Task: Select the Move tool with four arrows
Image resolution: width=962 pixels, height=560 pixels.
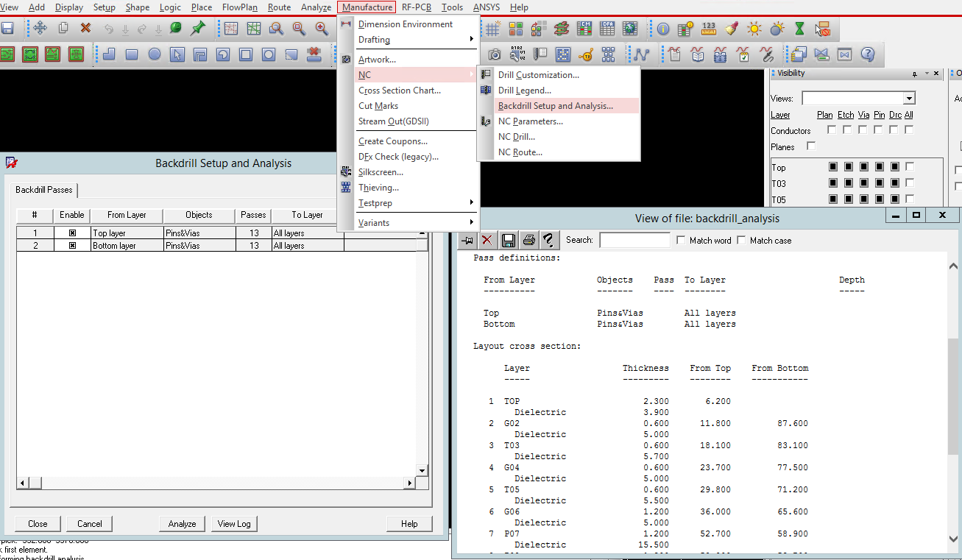Action: click(40, 28)
